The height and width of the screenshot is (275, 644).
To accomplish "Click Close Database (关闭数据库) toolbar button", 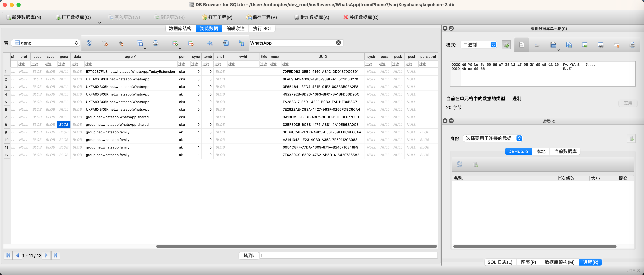I will pos(361,17).
